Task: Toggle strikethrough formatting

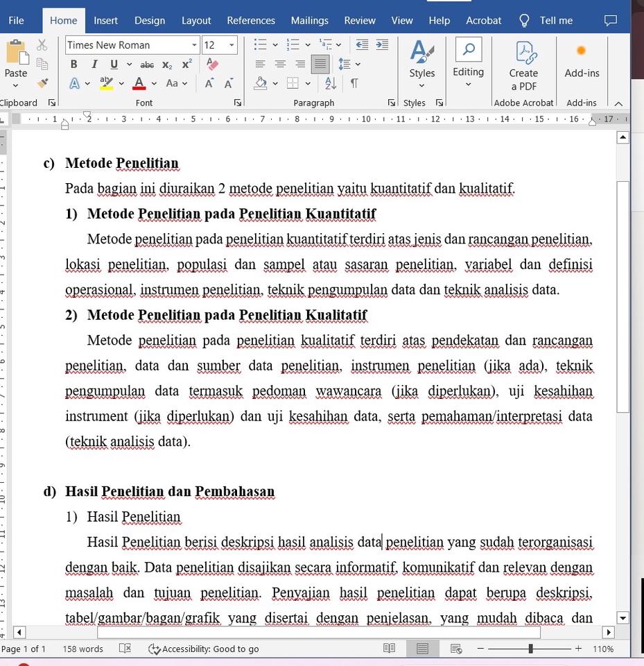Action: pyautogui.click(x=147, y=65)
